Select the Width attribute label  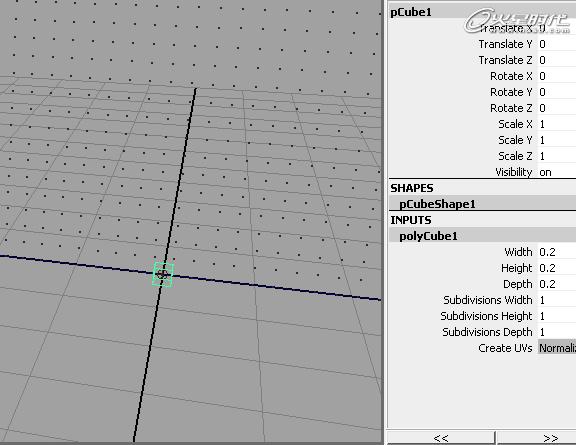[518, 252]
